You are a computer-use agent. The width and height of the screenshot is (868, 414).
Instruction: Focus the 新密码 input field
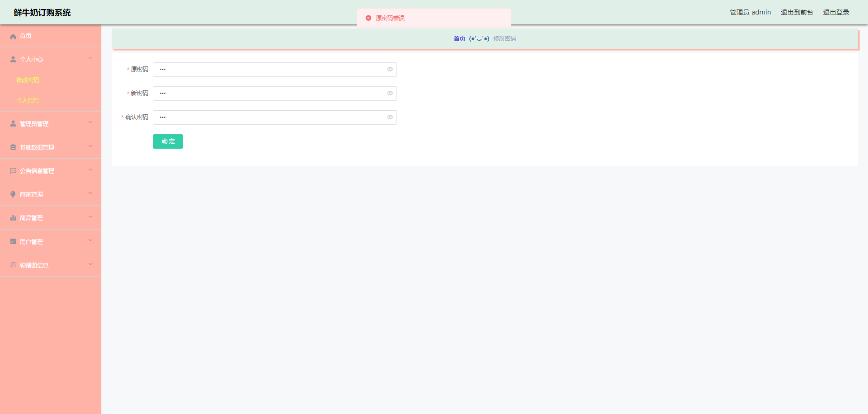coord(274,94)
